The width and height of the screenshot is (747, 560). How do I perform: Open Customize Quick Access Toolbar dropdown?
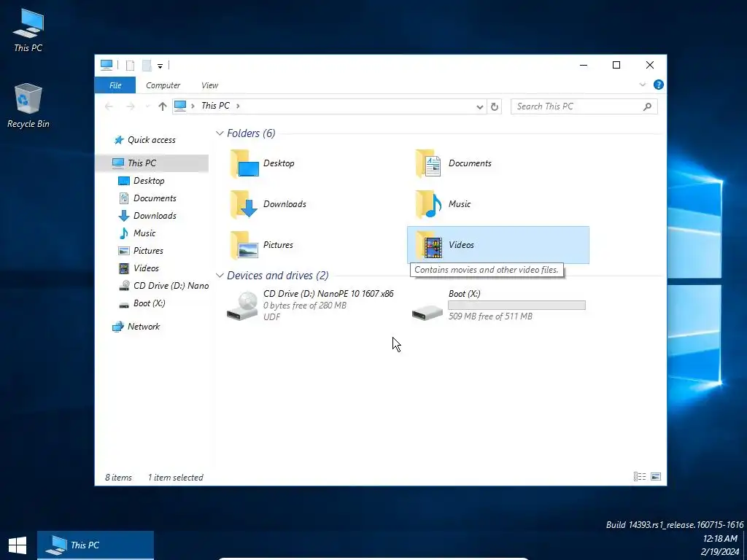click(x=160, y=66)
